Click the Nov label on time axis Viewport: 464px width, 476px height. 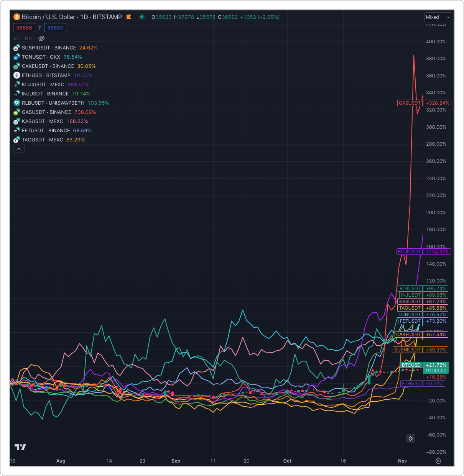[402, 461]
